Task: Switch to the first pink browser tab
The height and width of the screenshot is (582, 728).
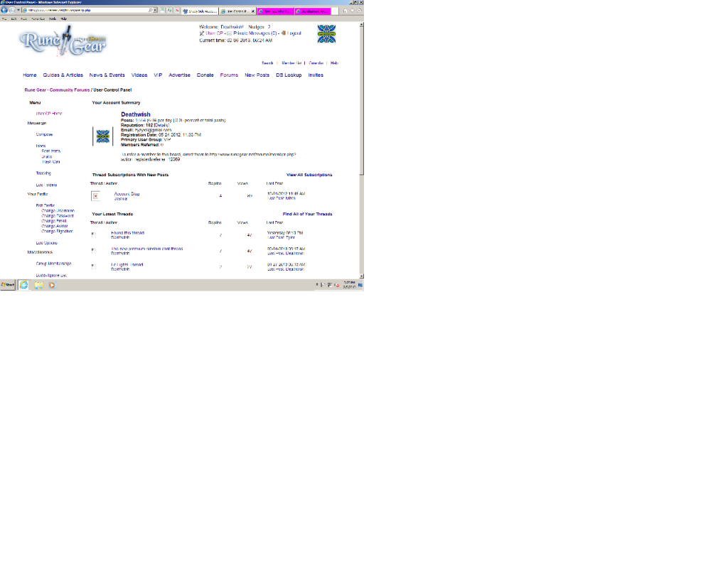Action: (274, 11)
